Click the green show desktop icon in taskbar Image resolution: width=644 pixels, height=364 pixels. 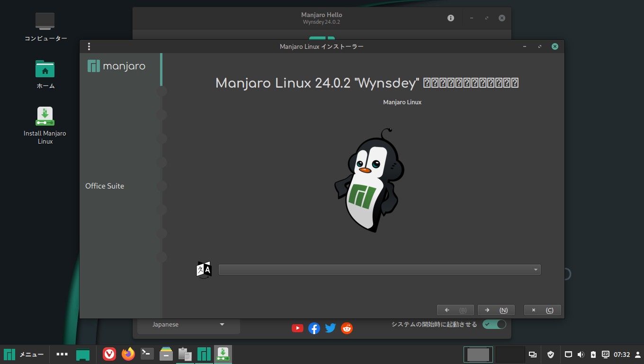(83, 355)
